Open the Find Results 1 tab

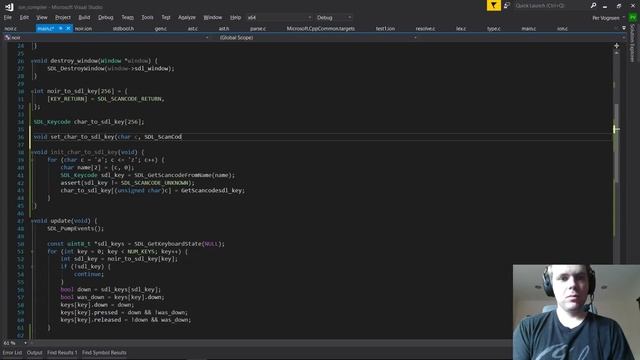62,353
